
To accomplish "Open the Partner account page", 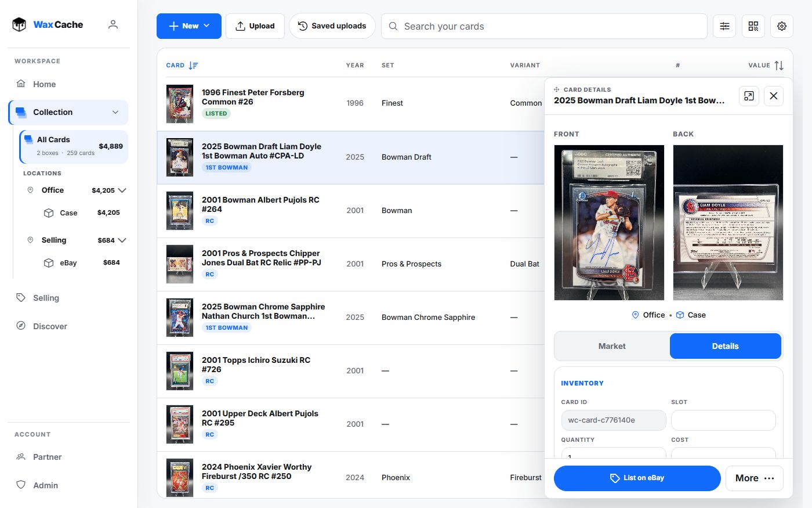I will pyautogui.click(x=68, y=457).
